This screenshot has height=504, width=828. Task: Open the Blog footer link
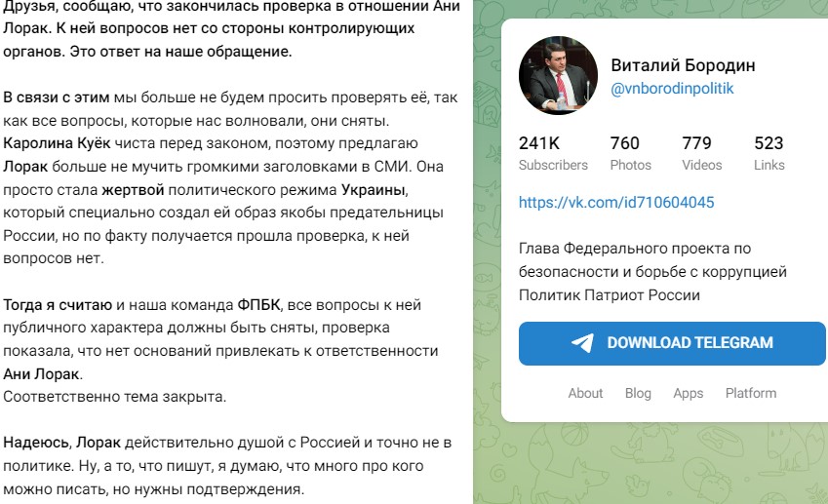point(638,393)
